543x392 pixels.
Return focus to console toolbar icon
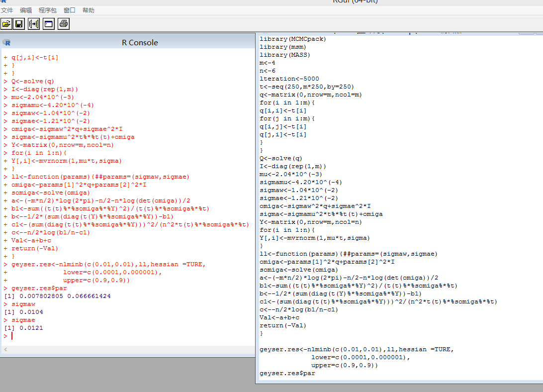[x=49, y=24]
